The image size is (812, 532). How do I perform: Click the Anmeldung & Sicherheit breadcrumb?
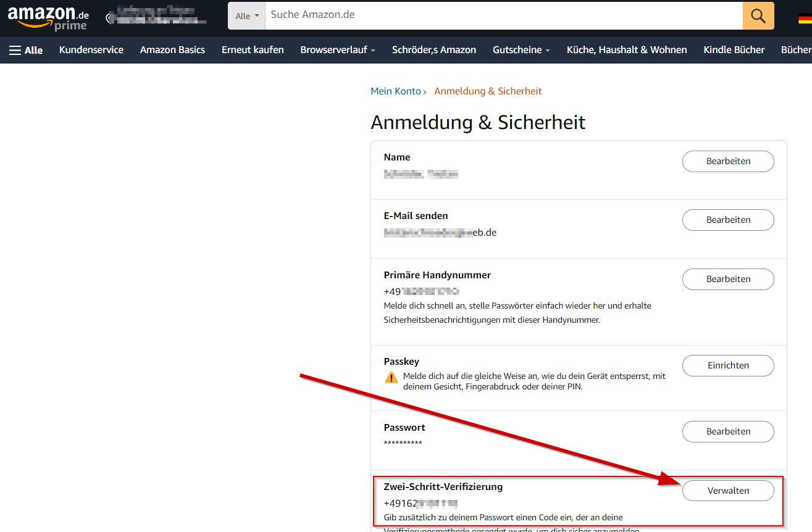click(x=488, y=91)
